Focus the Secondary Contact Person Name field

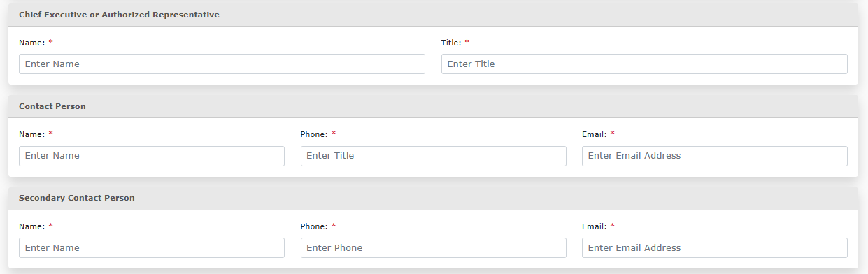[152, 247]
